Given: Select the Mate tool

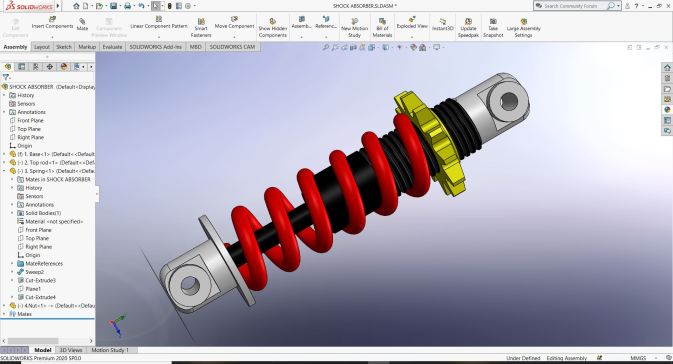Looking at the screenshot, I should [82, 24].
